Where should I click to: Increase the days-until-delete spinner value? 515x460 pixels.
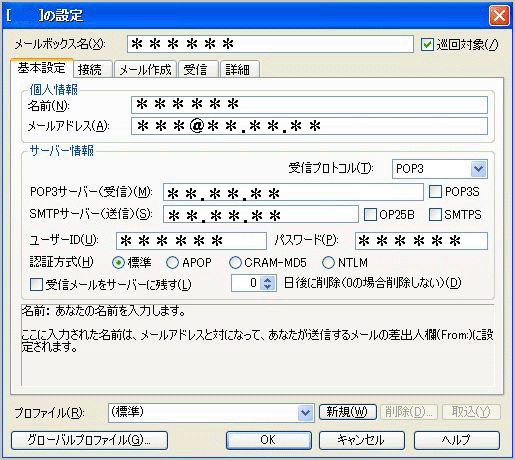pos(268,280)
